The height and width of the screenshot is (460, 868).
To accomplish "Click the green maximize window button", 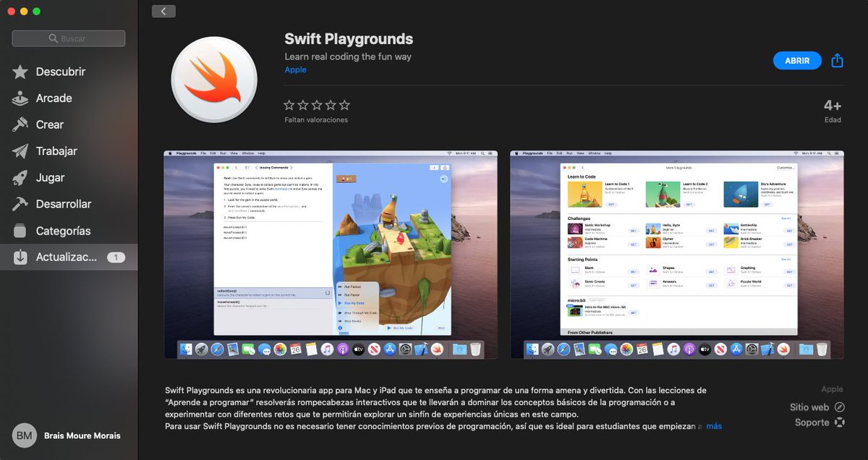I will (37, 12).
